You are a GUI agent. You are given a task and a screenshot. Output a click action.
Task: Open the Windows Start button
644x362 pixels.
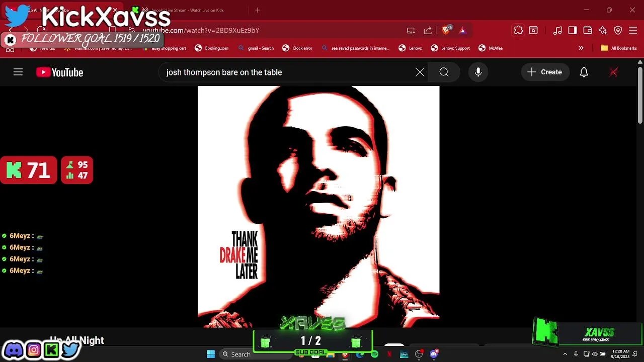coord(211,354)
